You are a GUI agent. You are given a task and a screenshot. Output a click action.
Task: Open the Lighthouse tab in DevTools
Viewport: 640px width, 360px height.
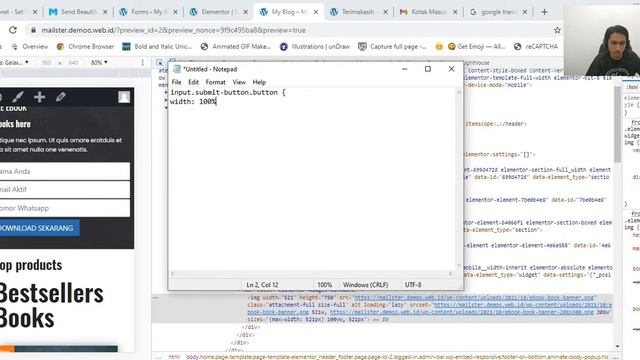click(477, 62)
